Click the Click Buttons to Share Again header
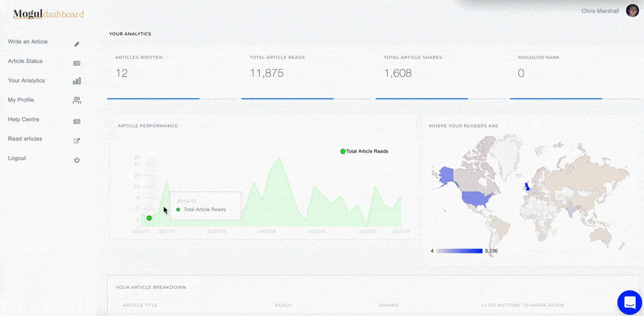644x316 pixels. coord(522,305)
